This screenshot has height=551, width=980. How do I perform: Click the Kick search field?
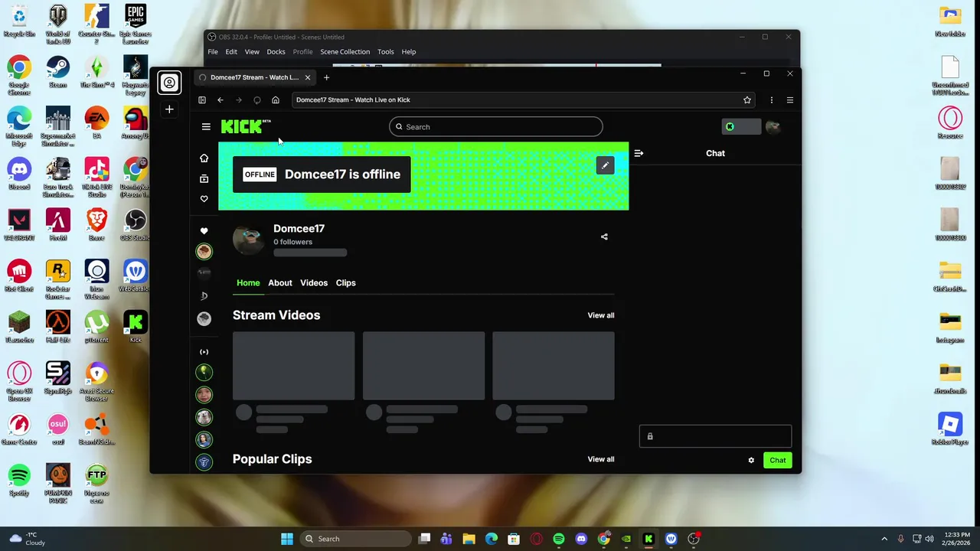click(x=496, y=127)
